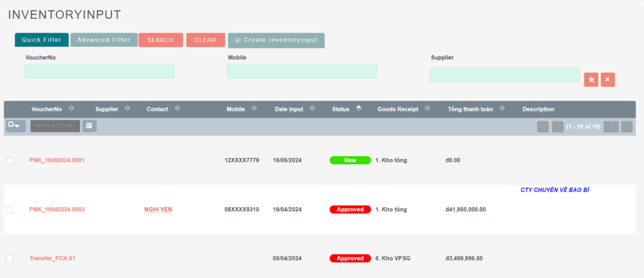
Task: Check the PNK_19042024.0003 row checkbox
Action: [9, 210]
